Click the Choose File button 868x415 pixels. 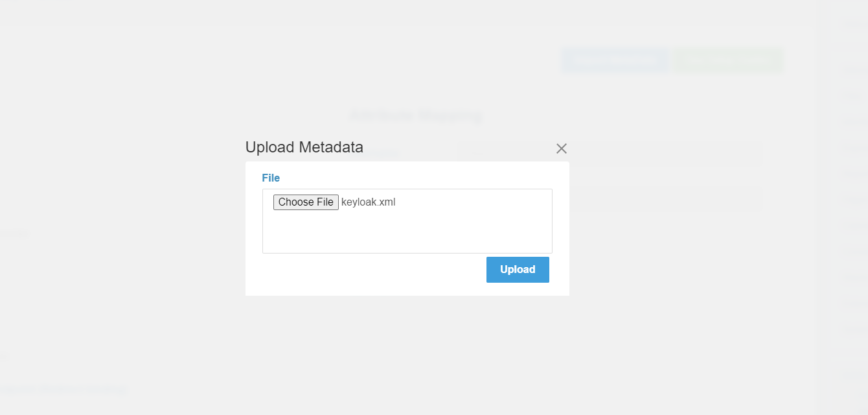[x=306, y=202]
